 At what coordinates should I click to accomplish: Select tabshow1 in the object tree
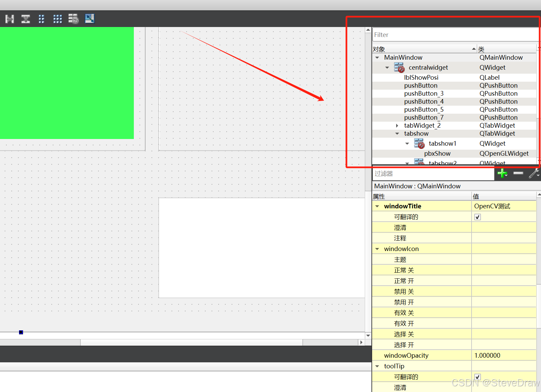click(442, 144)
